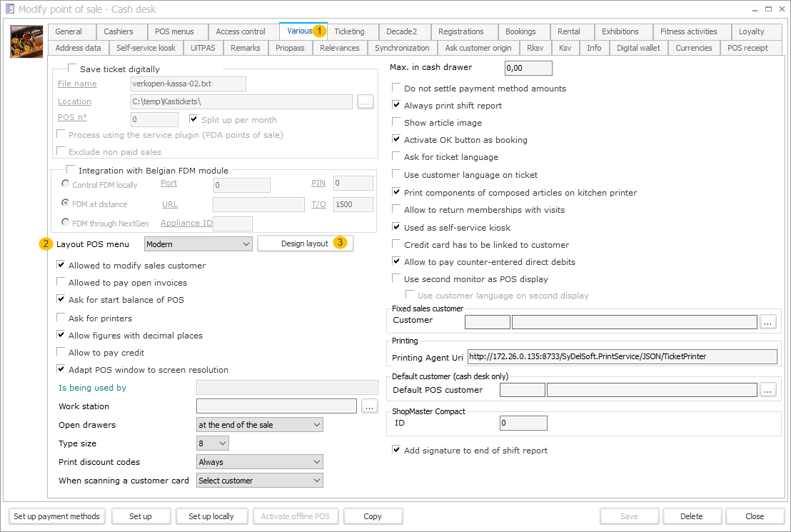Click the Design layout button
Screen dimensions: 791x532
pyautogui.click(x=305, y=244)
